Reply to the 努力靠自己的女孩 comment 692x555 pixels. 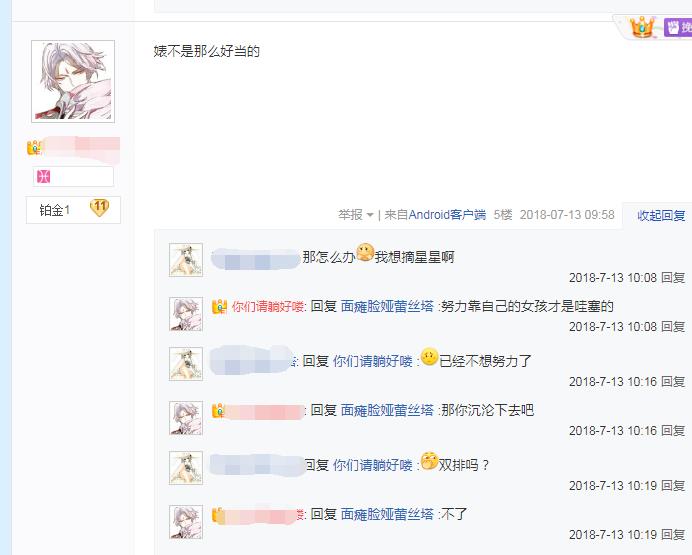pyautogui.click(x=673, y=326)
